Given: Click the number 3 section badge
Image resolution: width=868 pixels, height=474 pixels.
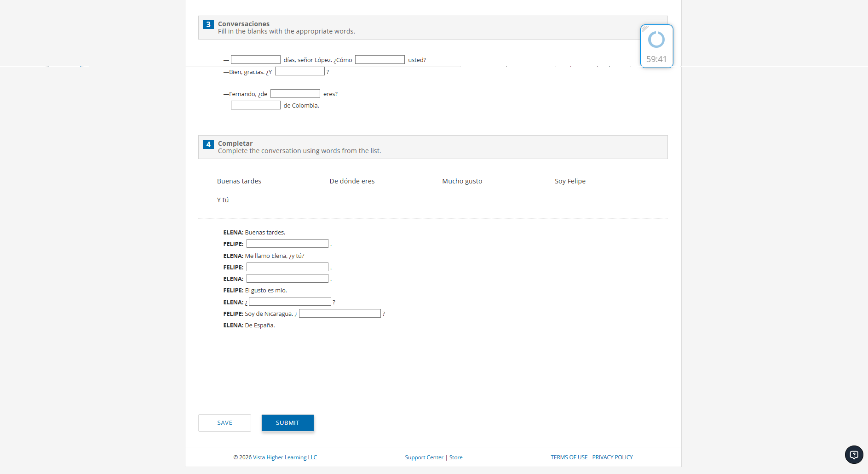Looking at the screenshot, I should coord(208,24).
